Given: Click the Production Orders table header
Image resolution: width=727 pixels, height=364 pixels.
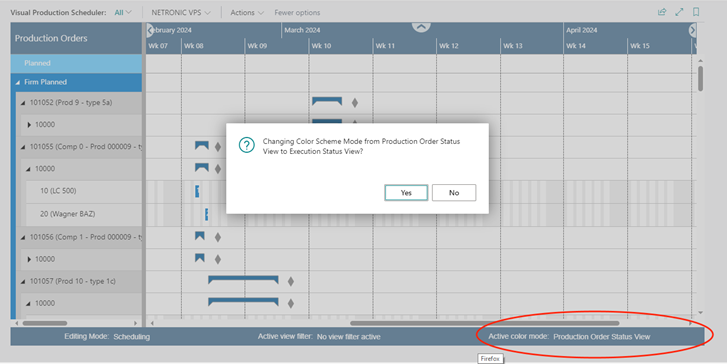Looking at the screenshot, I should click(77, 38).
